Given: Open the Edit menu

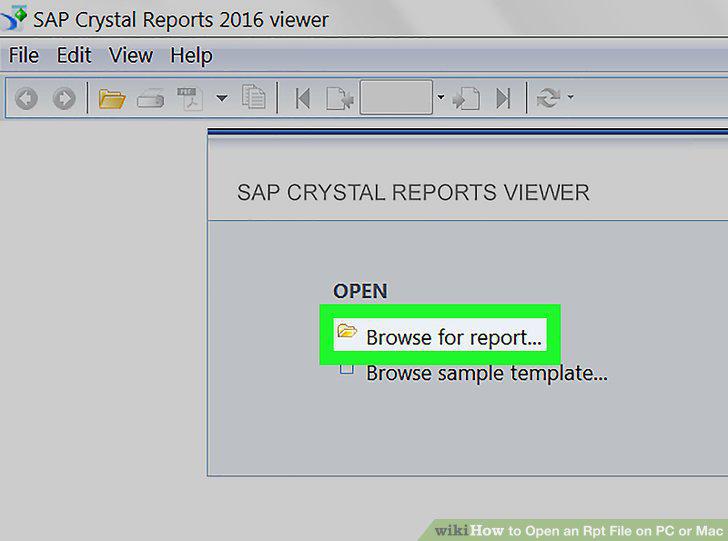Looking at the screenshot, I should [x=74, y=55].
